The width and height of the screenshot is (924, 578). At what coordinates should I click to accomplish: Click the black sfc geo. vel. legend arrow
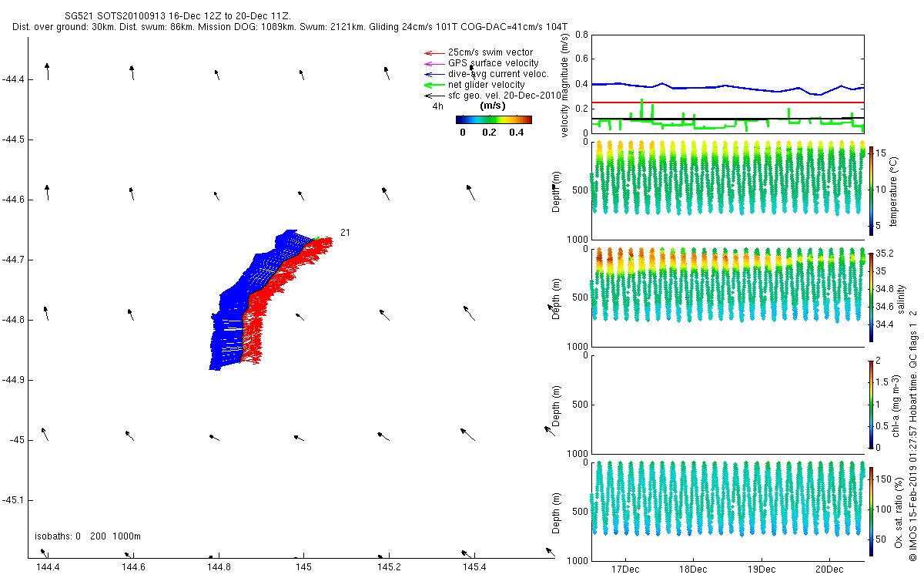(x=434, y=96)
